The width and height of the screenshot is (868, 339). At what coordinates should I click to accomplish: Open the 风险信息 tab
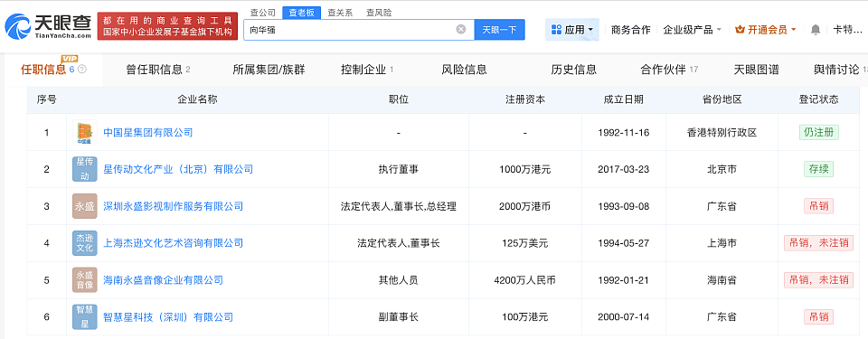(464, 70)
